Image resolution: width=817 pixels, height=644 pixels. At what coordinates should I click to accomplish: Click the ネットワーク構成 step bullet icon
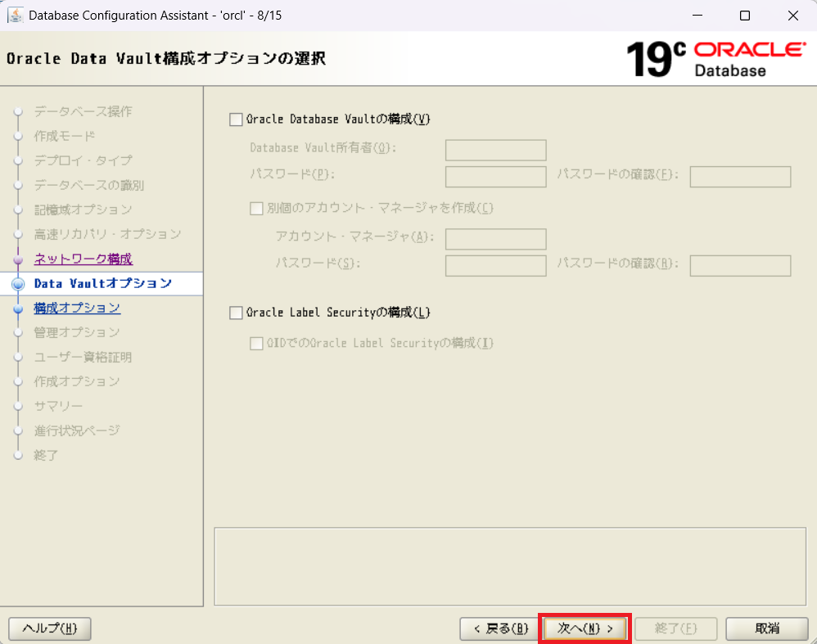tap(18, 259)
